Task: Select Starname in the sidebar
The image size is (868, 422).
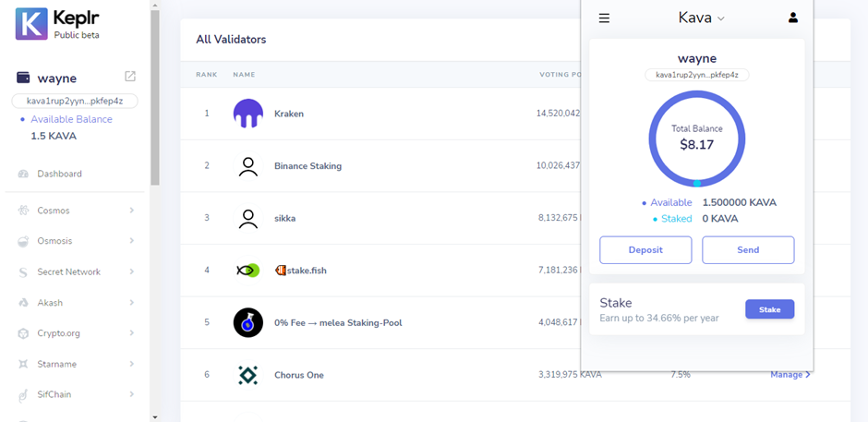Action: click(57, 364)
